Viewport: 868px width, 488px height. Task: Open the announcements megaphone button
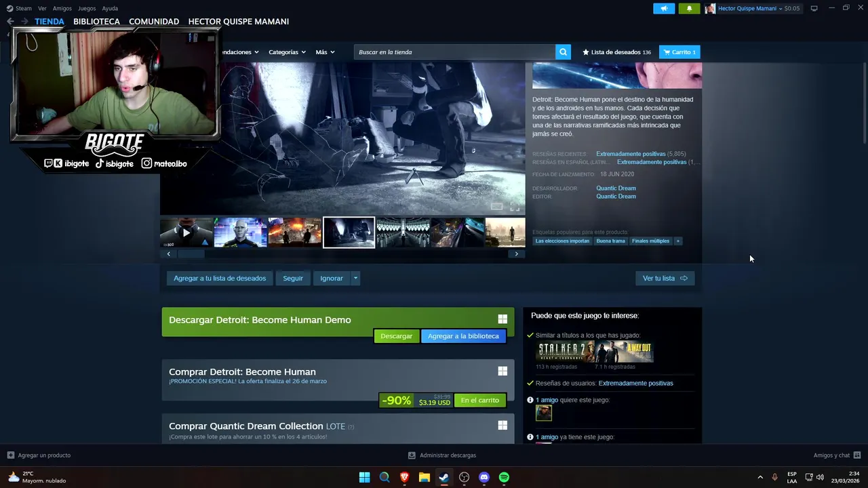pyautogui.click(x=664, y=8)
